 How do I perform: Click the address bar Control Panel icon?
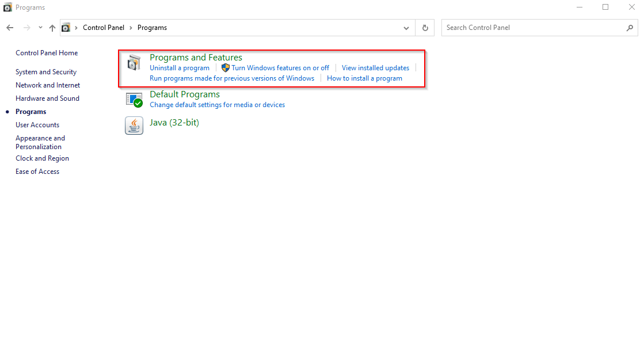pos(66,28)
